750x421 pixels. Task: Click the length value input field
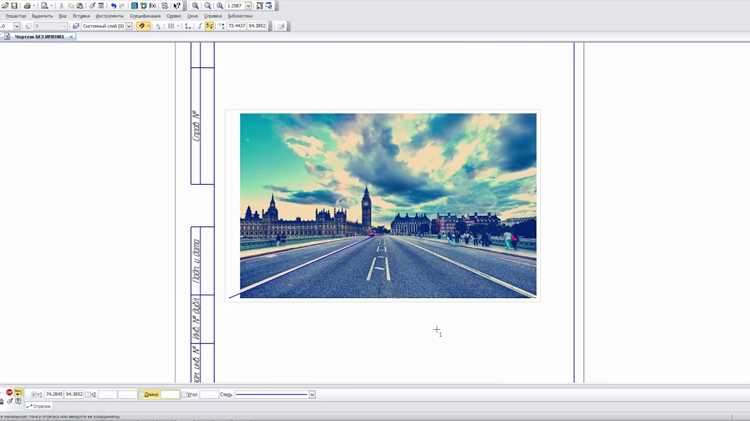[x=170, y=395]
